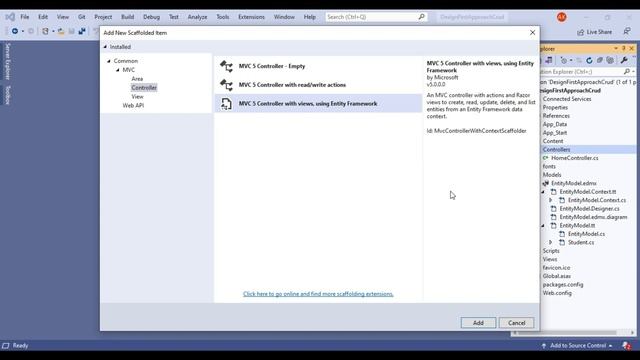Click the Add button
640x360 pixels.
(x=478, y=323)
